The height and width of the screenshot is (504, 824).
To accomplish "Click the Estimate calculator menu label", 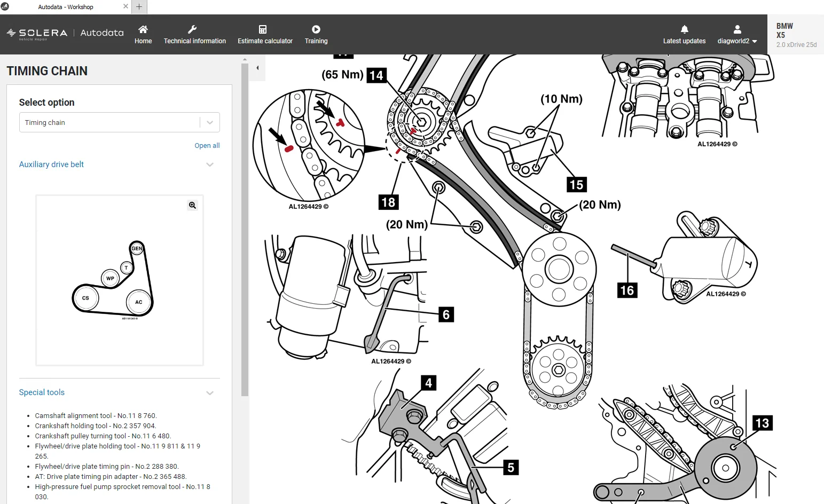I will [x=265, y=41].
